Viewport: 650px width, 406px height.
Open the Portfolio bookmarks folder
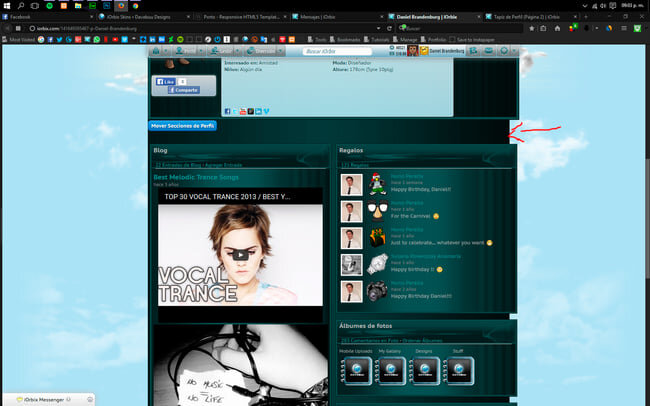(x=434, y=39)
